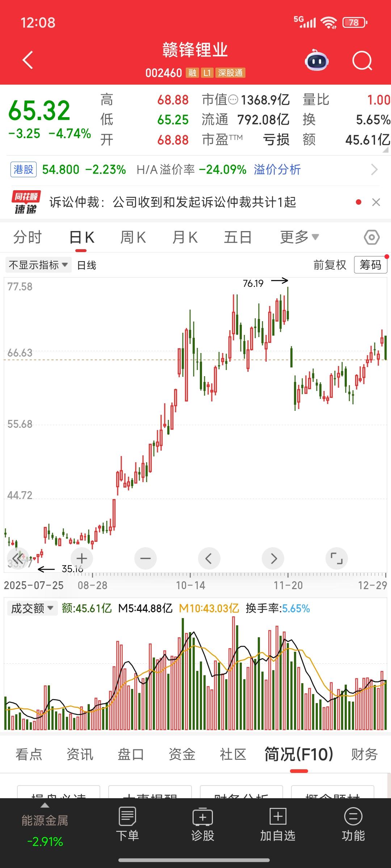The image size is (391, 868).
Task: Tap the 换手率:5.65% value
Action: point(278,608)
